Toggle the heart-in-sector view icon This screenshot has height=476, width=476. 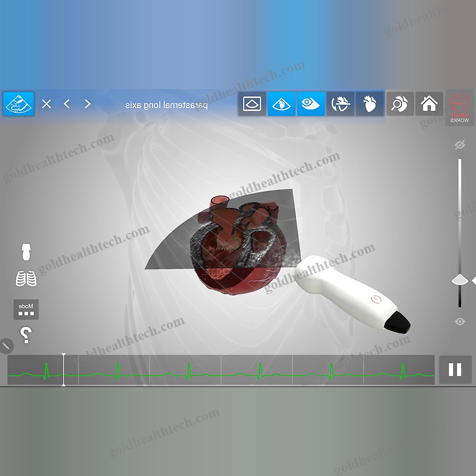coord(281,104)
